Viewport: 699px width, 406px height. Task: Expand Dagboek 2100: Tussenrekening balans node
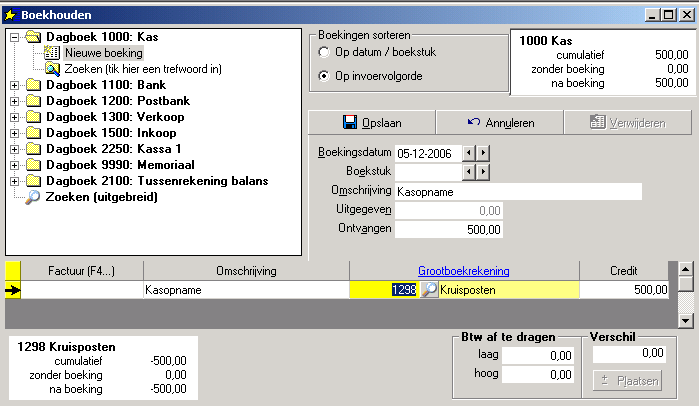14,181
